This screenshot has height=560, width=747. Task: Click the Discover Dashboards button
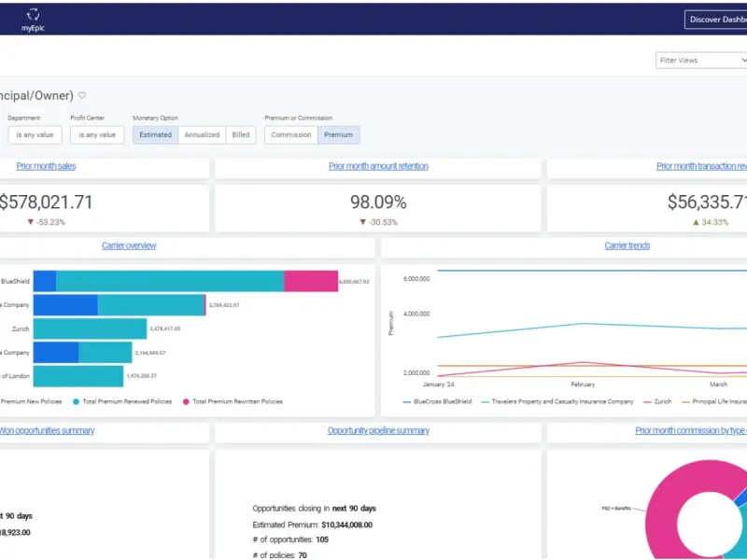click(715, 20)
